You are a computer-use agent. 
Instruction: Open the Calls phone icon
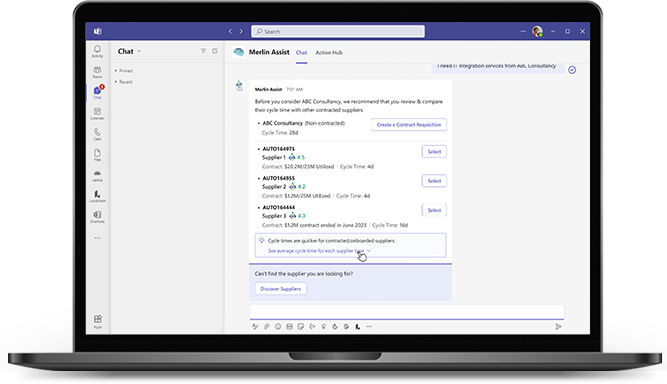point(97,134)
